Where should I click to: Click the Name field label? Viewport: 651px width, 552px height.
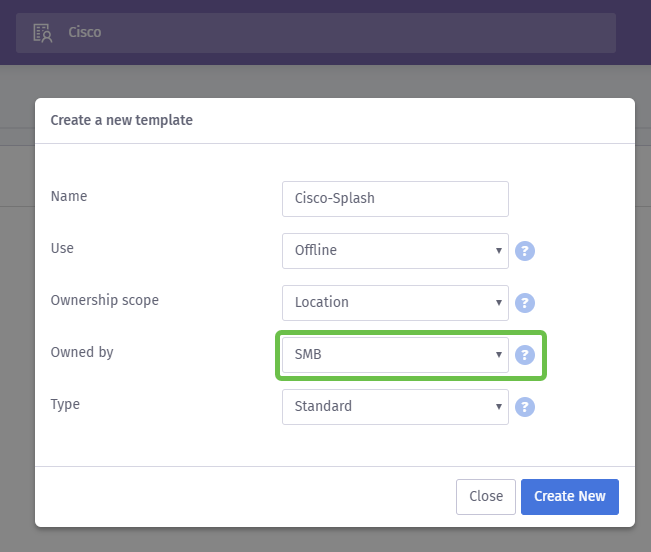click(x=69, y=196)
